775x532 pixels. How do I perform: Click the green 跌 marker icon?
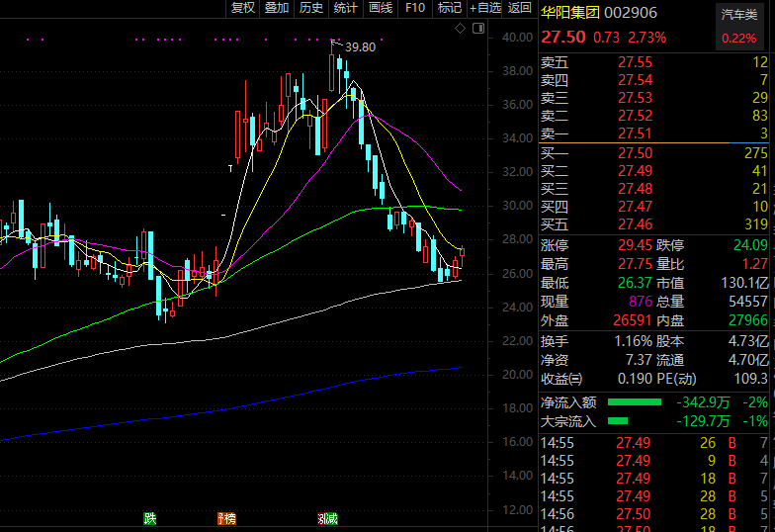click(150, 518)
